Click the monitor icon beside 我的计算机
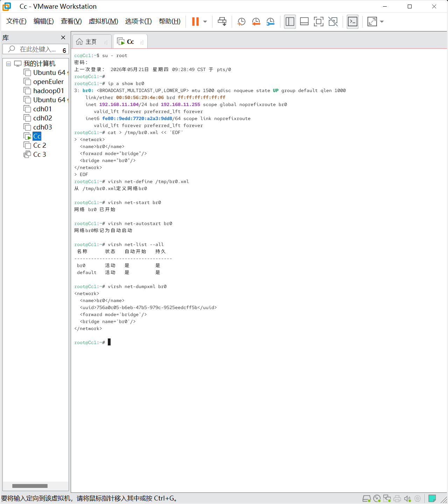Image resolution: width=448 pixels, height=504 pixels. (18, 63)
